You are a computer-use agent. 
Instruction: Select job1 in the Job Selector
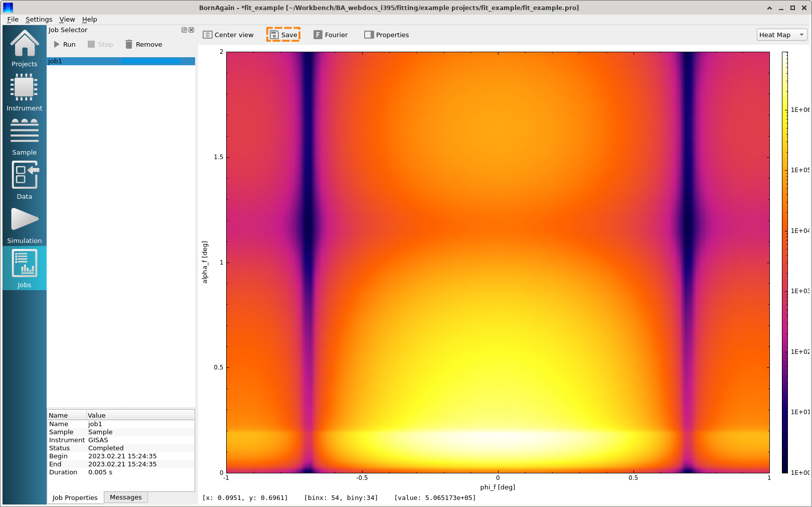pyautogui.click(x=121, y=61)
